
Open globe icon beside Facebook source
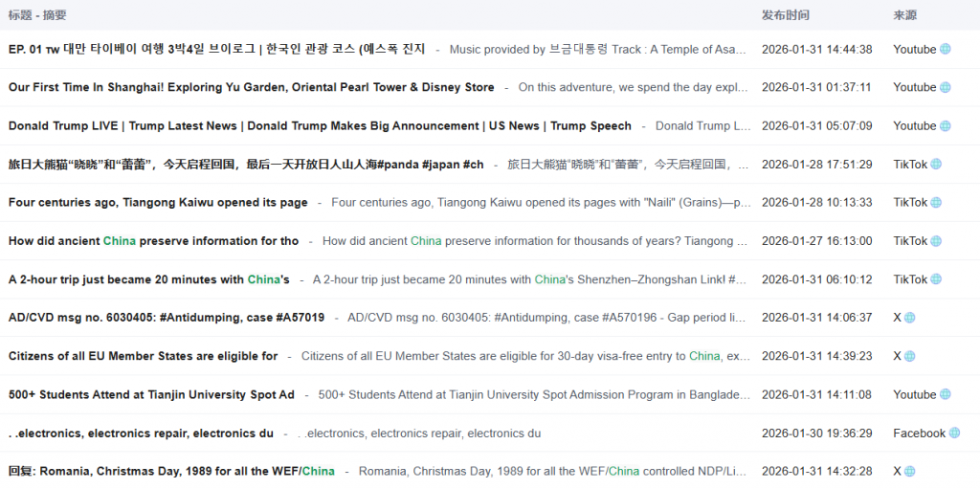pos(954,433)
